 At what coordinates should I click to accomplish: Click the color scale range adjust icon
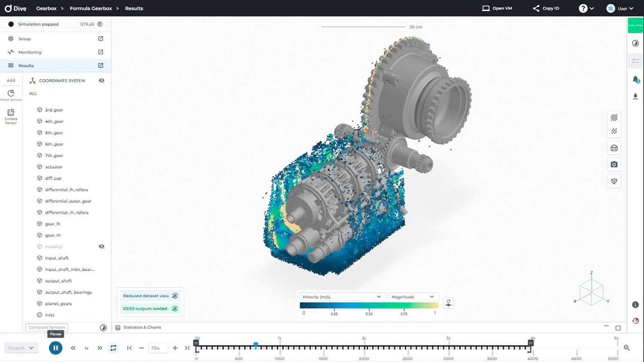(x=448, y=303)
